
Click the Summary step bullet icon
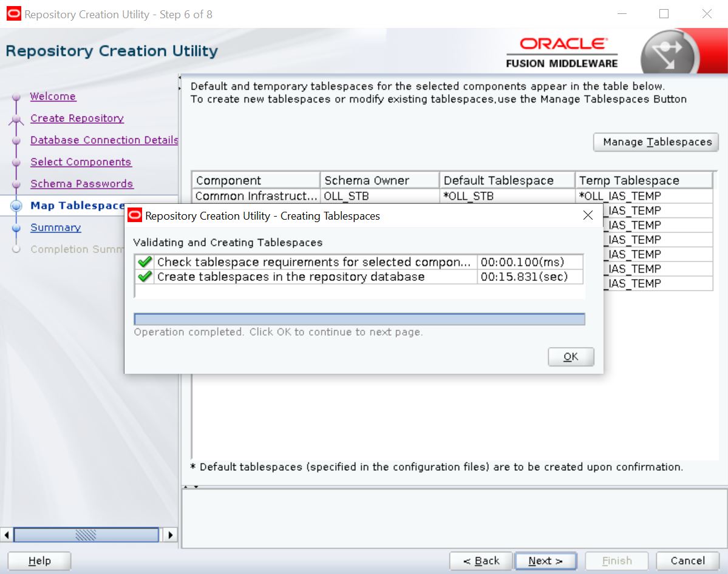tap(16, 228)
